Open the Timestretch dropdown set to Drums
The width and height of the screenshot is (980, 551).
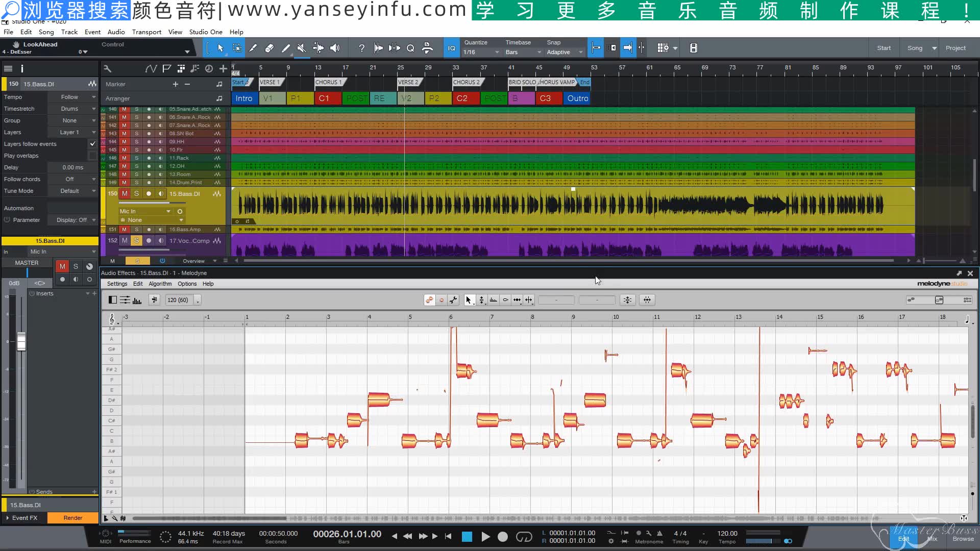coord(72,109)
